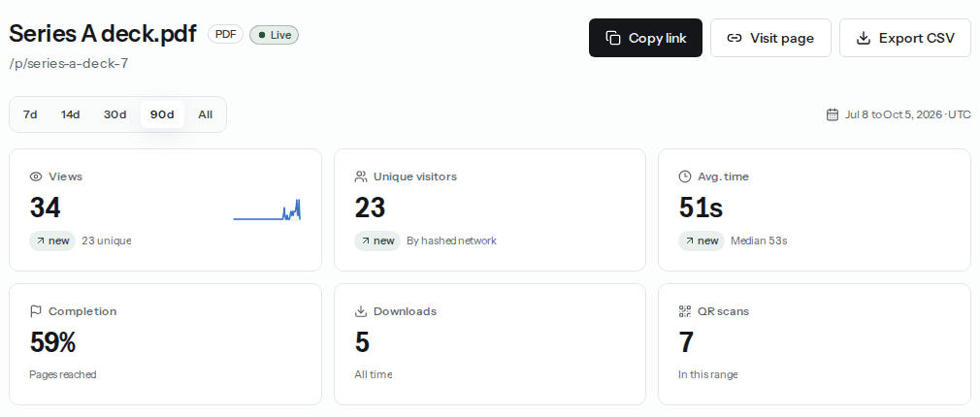Click the date range Jul 8 to Oct 5, 2026
This screenshot has height=417, width=980.
[x=907, y=114]
